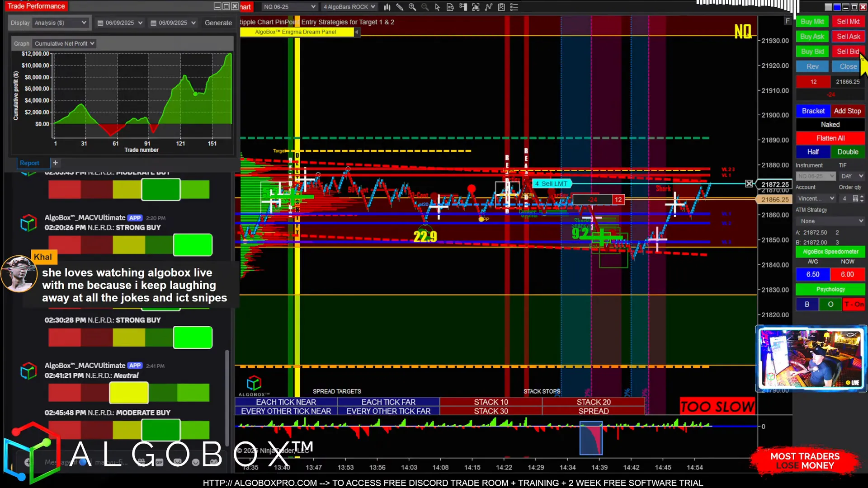Click the calendar icon of end date
Viewport: 868px width, 488px height.
click(x=153, y=23)
